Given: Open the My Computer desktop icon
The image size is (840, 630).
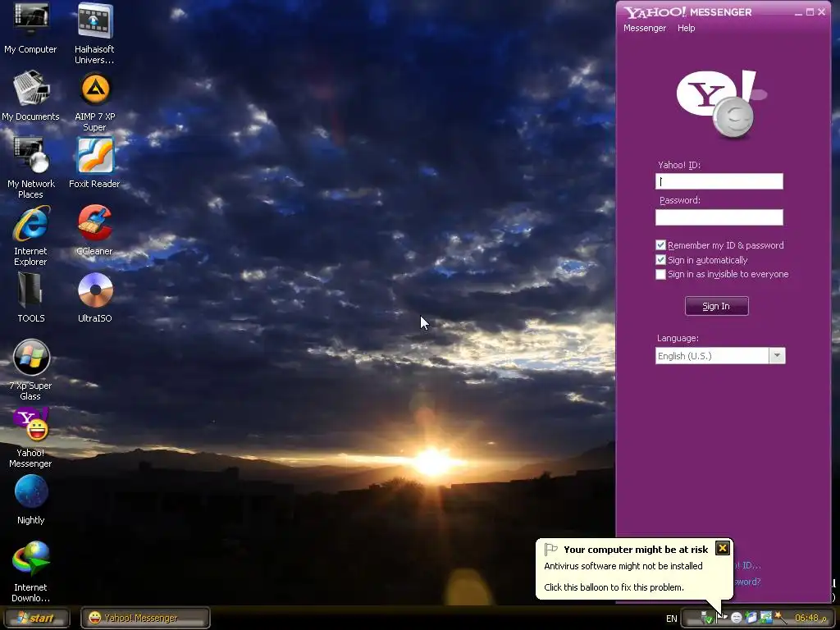Looking at the screenshot, I should (x=30, y=29).
